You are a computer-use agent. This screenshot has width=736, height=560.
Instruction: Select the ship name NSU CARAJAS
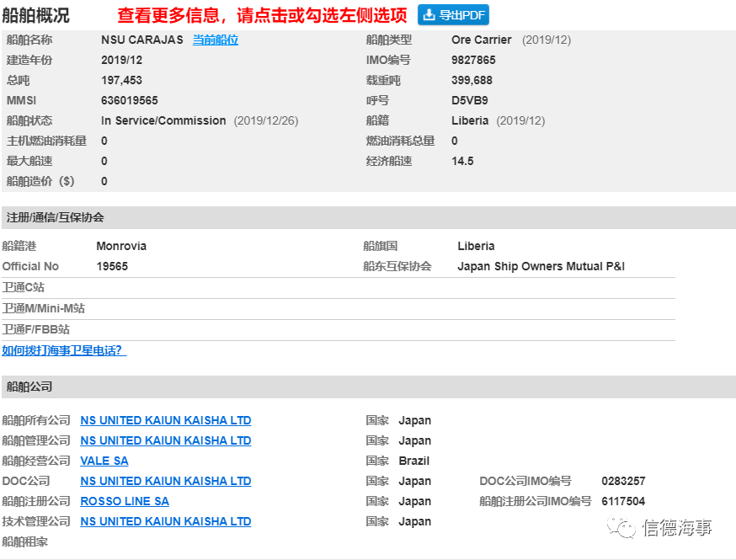(x=142, y=40)
